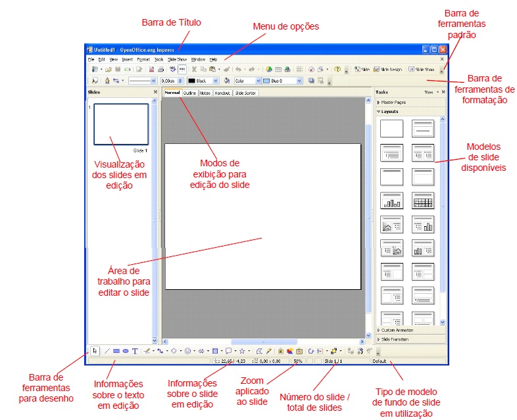
Task: Click the Spellcheck ABC icon
Action: pos(172,69)
